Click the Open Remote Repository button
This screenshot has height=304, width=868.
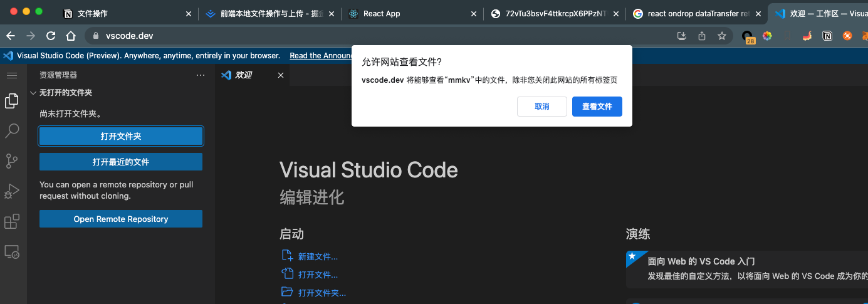click(x=121, y=219)
